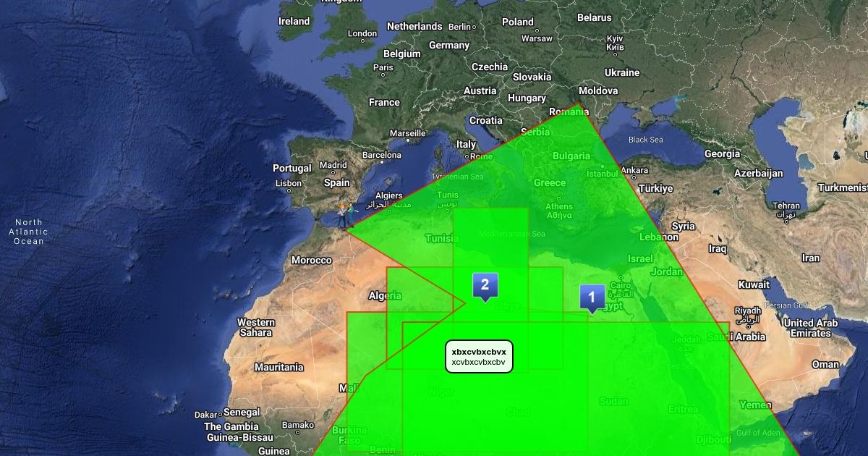The image size is (868, 456).
Task: Click blue map marker number 2
Action: 485,287
